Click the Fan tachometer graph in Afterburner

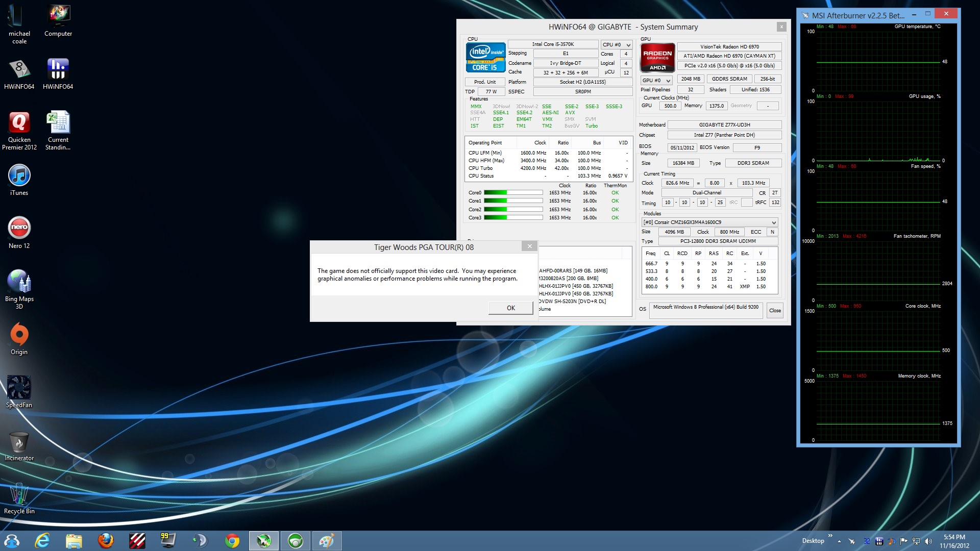pyautogui.click(x=878, y=270)
